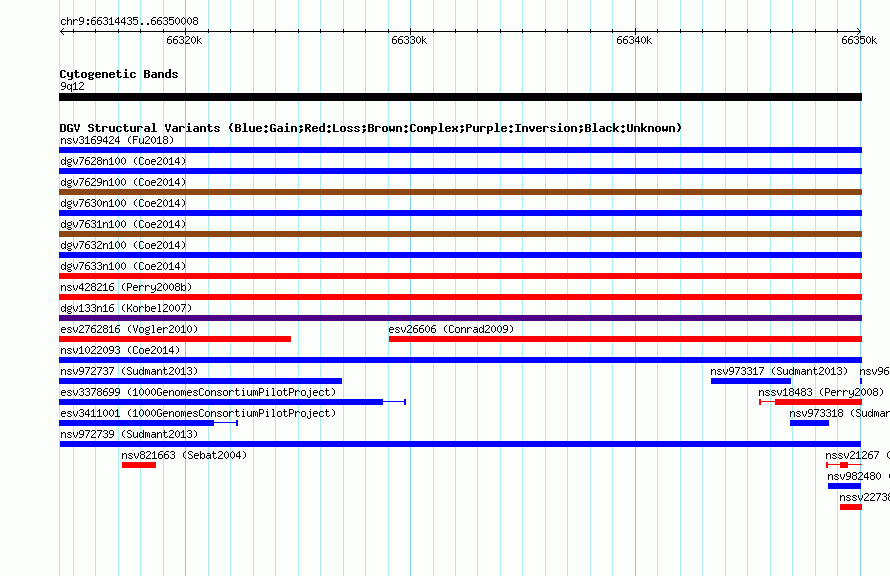Open the dgv7630n100 (Coe2014) variant label
This screenshot has height=576, width=890.
click(123, 203)
